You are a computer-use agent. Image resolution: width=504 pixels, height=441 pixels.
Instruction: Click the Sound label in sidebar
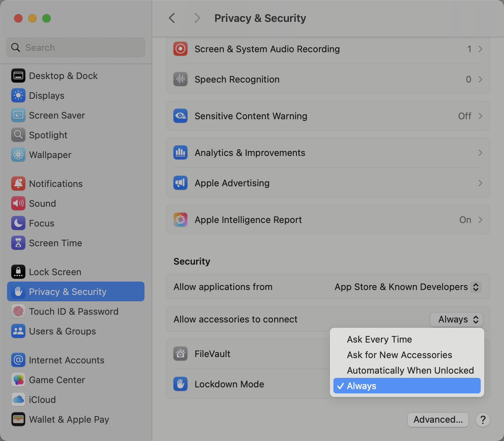[43, 204]
